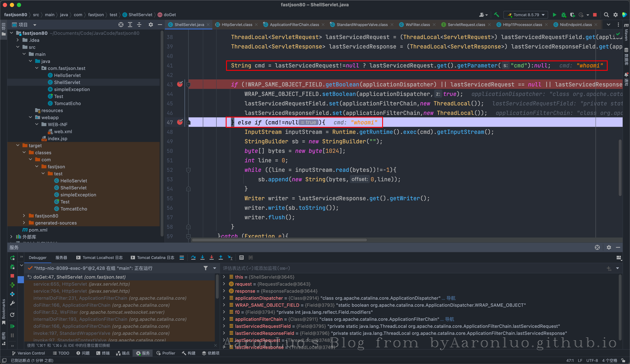Image resolution: width=630 pixels, height=364 pixels.
Task: Rerun service with green refresh icon
Action: pyautogui.click(x=12, y=258)
